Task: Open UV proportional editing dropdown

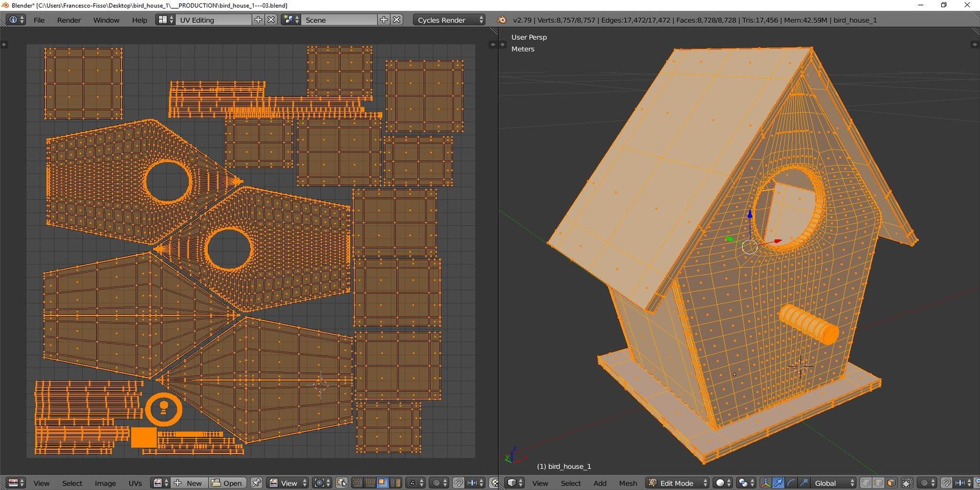Action: pyautogui.click(x=438, y=483)
